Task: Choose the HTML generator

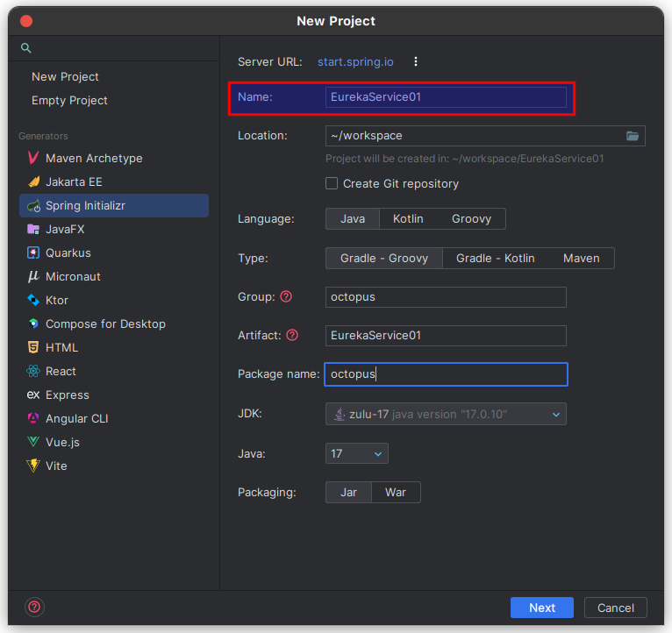Action: [x=114, y=347]
